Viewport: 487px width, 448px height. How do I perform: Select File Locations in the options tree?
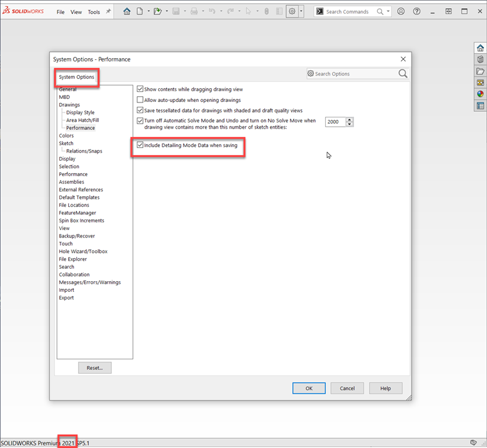point(74,205)
